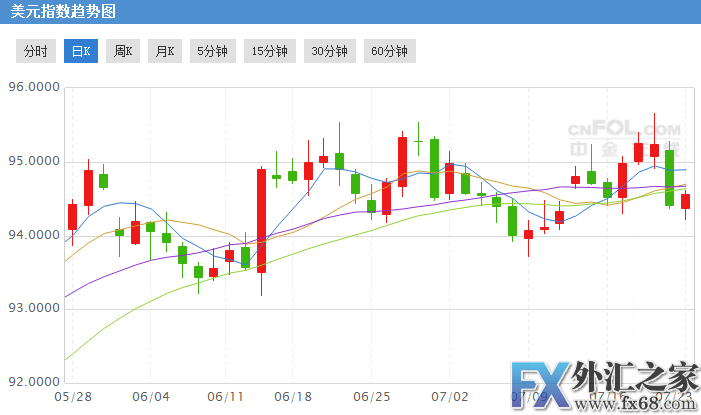
Task: Open the 60分钟 interval chart
Action: pos(389,51)
